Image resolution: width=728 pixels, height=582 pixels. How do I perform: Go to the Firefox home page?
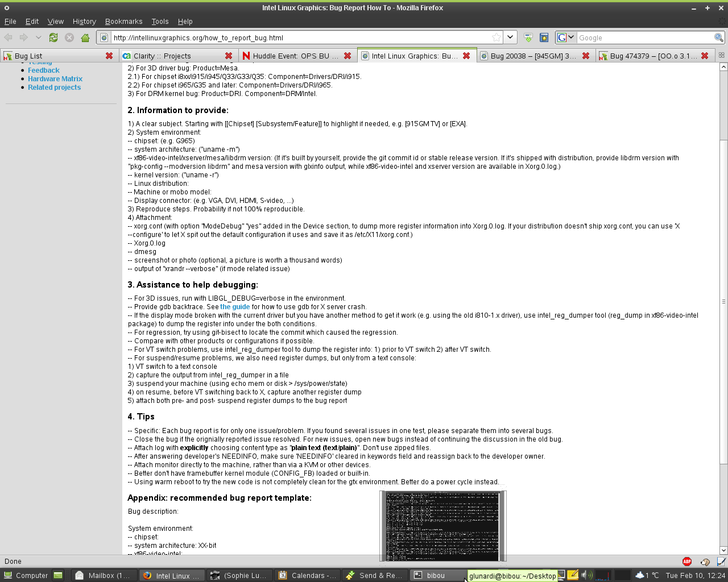(85, 38)
